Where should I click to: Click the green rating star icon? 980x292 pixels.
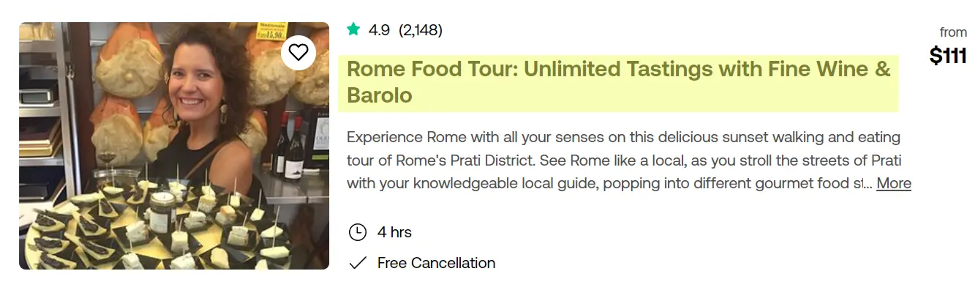[353, 29]
